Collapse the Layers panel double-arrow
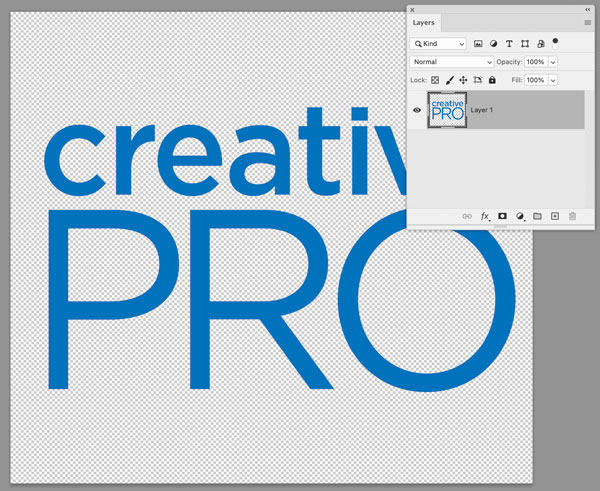 pos(588,10)
